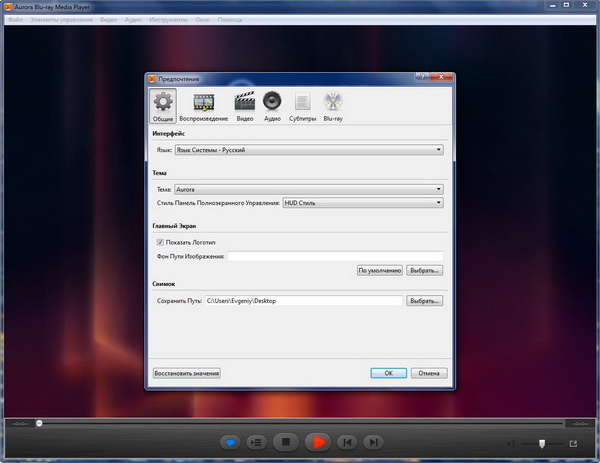Select the Аудио speaker icon
This screenshot has width=600, height=463.
272,105
